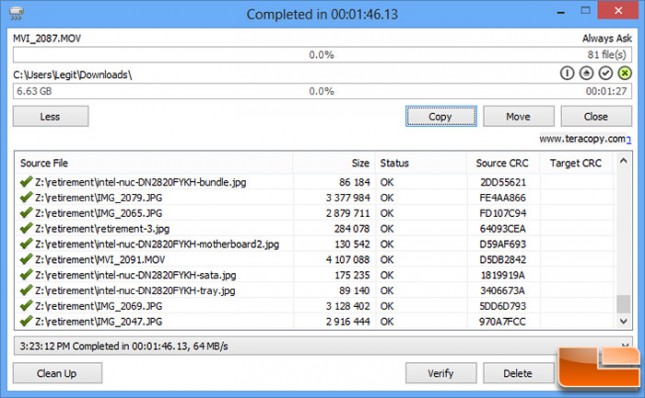
Task: Click source CRC value FE4AA866
Action: [x=503, y=198]
